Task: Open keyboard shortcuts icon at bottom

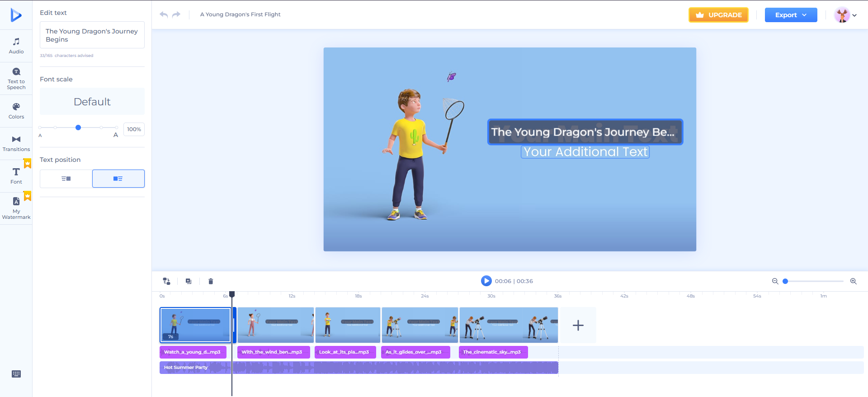Action: (16, 374)
